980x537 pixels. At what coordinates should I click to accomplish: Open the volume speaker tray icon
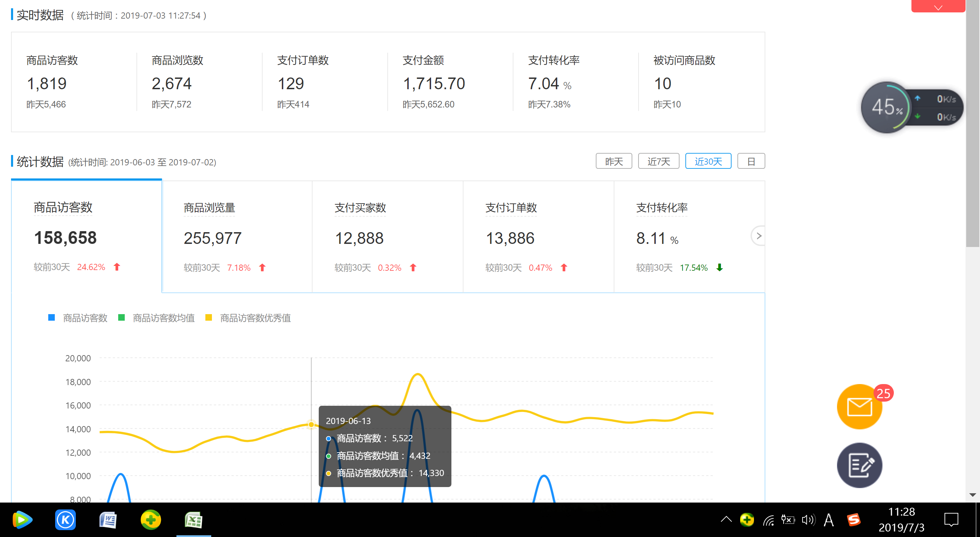pyautogui.click(x=808, y=519)
